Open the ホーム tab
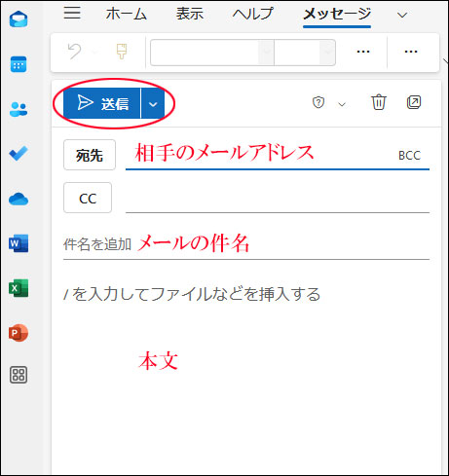Screen dimensions: 449x476 [126, 14]
